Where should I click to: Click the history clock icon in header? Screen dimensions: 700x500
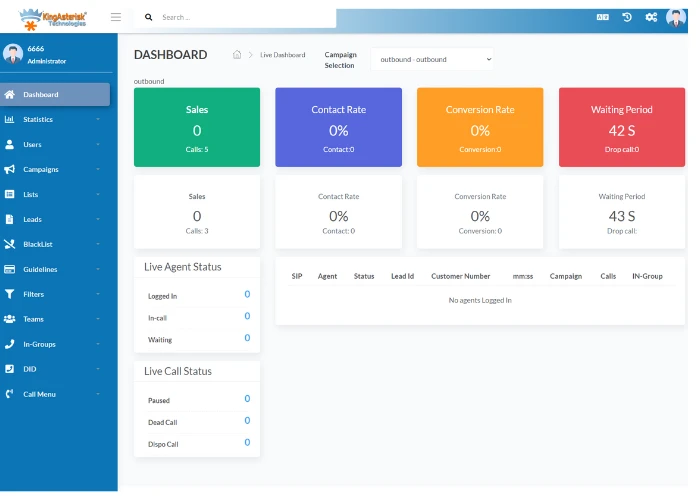coord(627,17)
